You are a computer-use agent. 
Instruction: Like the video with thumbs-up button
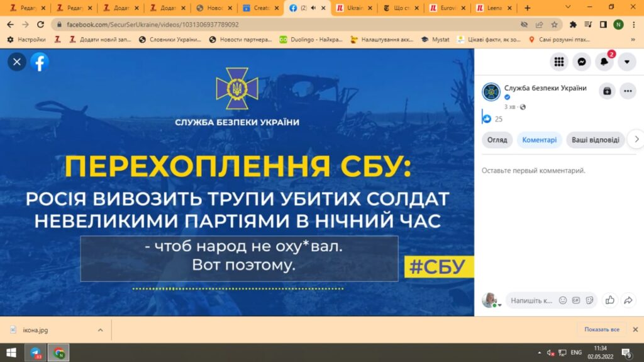[x=609, y=300]
